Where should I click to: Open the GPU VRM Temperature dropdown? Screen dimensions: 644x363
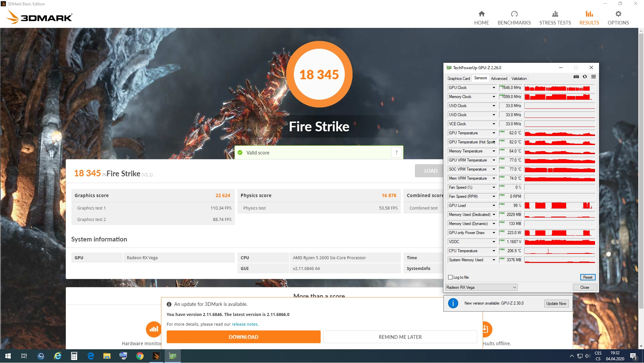click(493, 160)
